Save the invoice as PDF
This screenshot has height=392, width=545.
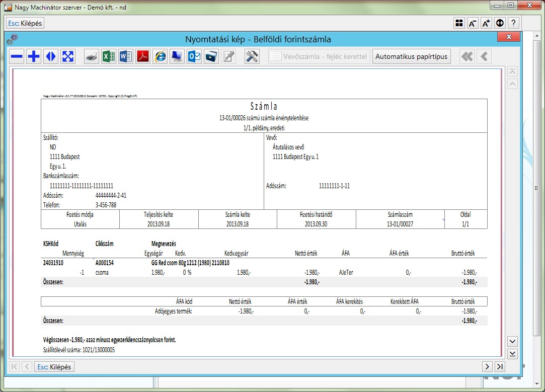(x=143, y=57)
